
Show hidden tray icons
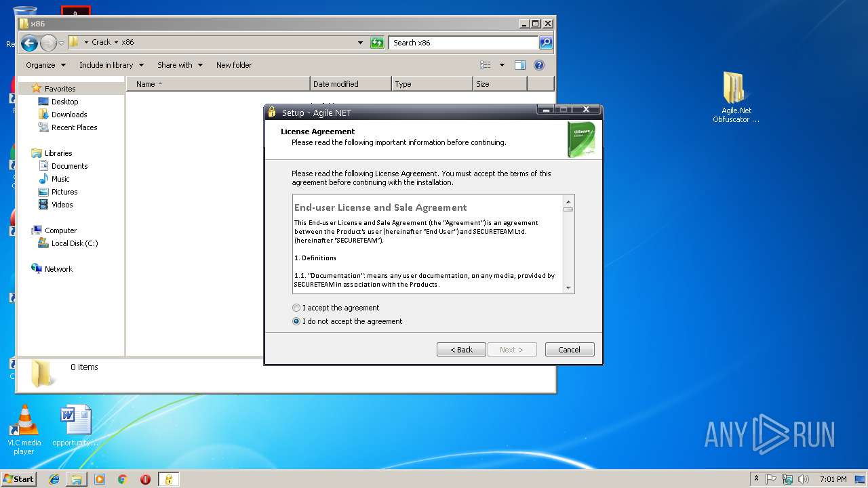click(756, 479)
